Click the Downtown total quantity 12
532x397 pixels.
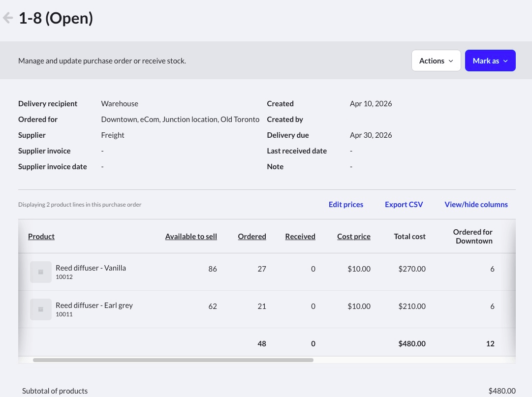coord(490,343)
